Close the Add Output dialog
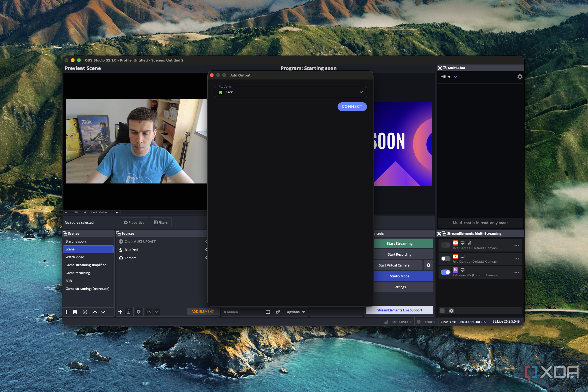588x392 pixels. point(212,75)
